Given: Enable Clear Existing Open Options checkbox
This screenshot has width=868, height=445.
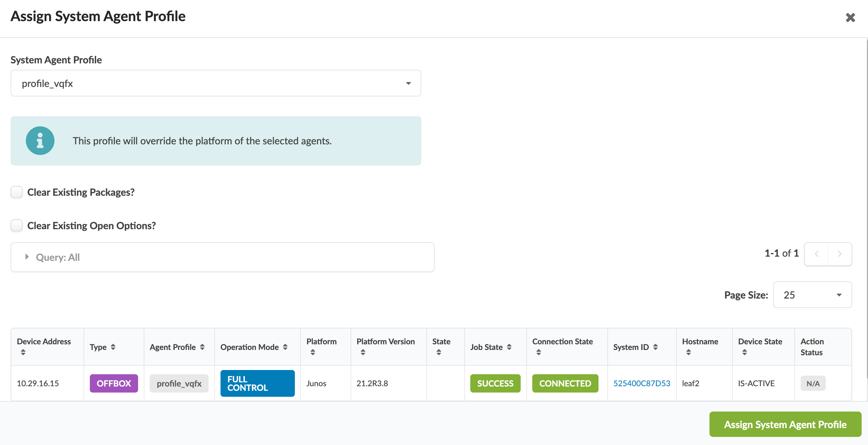Looking at the screenshot, I should click(17, 225).
